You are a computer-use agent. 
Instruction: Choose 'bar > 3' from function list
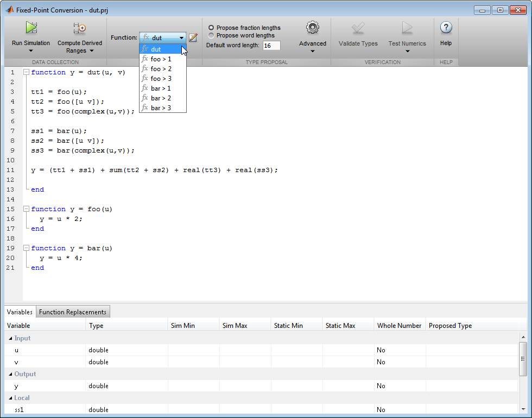pyautogui.click(x=161, y=108)
